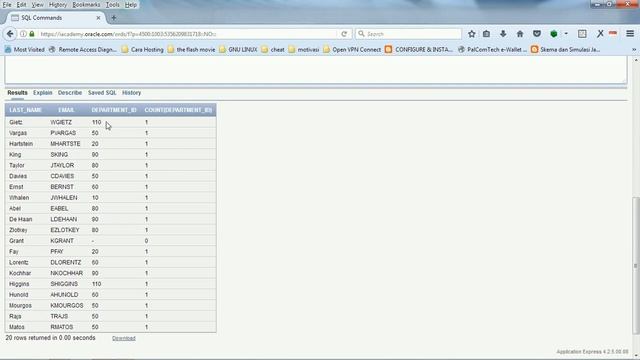
Task: Bookmark this page with the star icon
Action: point(471,34)
